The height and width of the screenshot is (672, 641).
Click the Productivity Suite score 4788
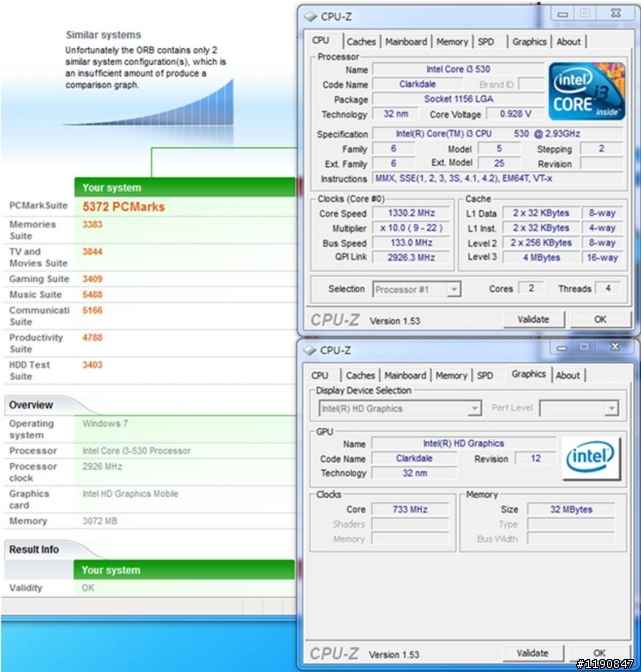92,337
